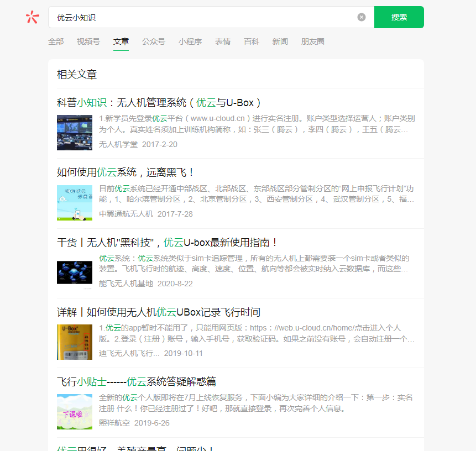Open the 朋友圈 tab
The width and height of the screenshot is (476, 451).
click(313, 41)
